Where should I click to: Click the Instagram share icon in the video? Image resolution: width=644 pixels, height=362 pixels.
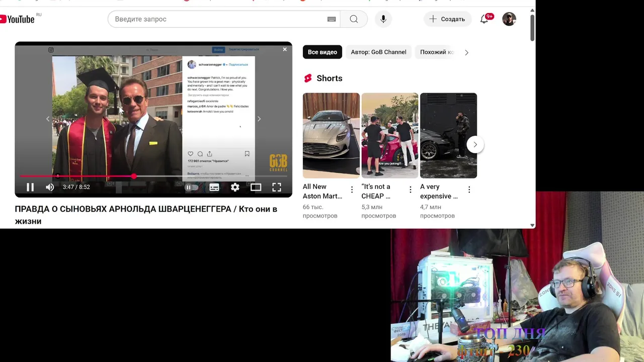(x=209, y=154)
